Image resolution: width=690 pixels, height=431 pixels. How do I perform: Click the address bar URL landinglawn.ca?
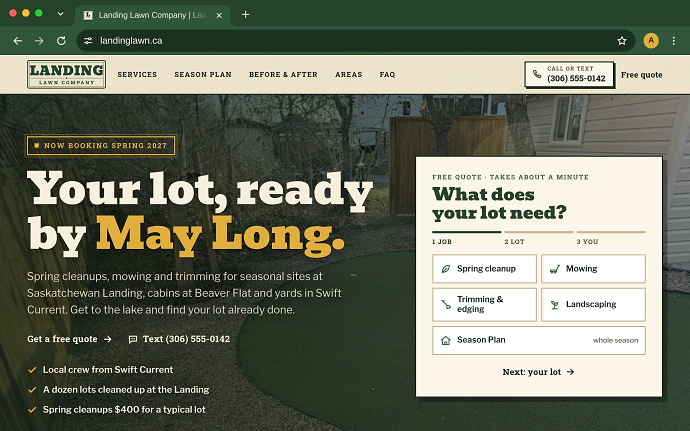[131, 41]
